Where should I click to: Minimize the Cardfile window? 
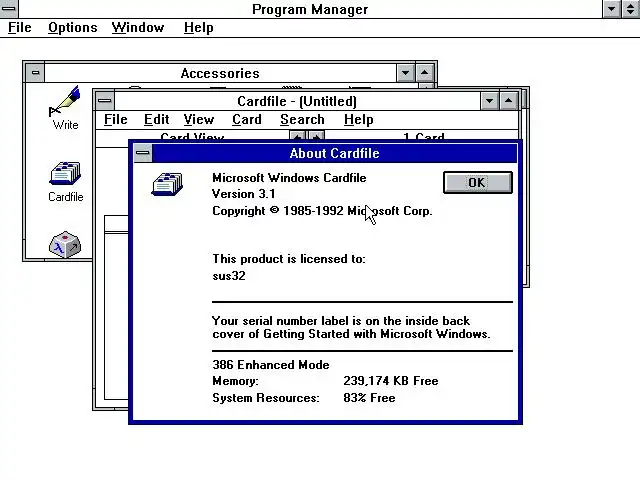tap(489, 101)
